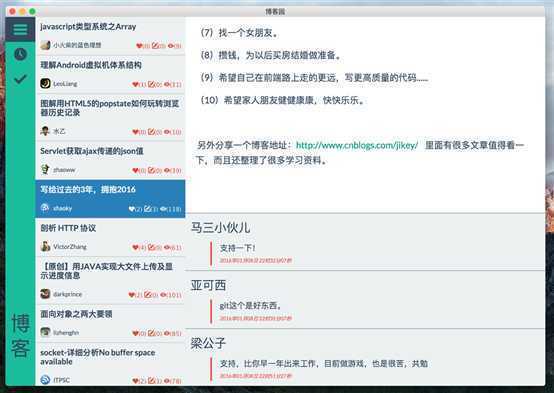Image resolution: width=554 pixels, height=393 pixels.
Task: Click the clock icon in the sidebar
Action: pos(20,54)
